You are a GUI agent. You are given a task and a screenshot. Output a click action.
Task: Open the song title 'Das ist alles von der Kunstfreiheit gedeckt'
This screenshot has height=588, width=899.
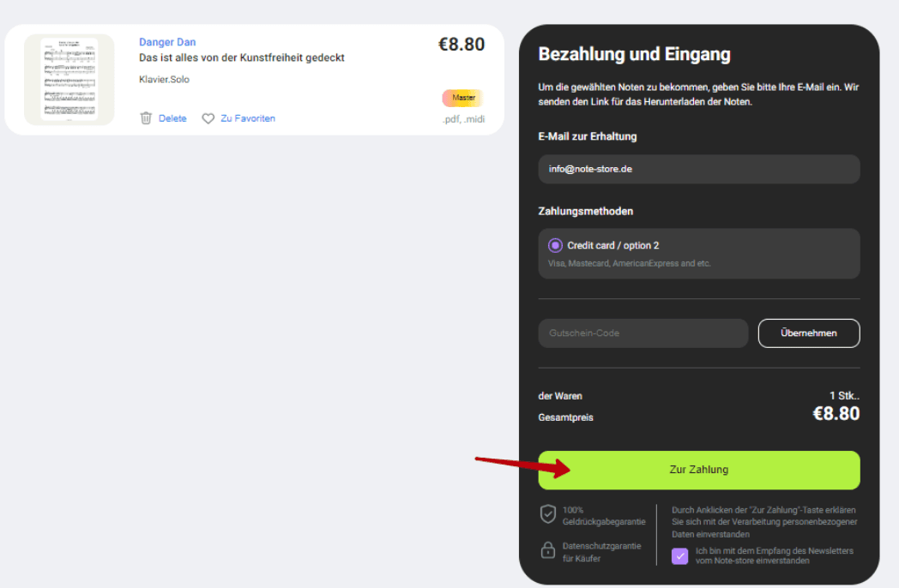tap(241, 57)
